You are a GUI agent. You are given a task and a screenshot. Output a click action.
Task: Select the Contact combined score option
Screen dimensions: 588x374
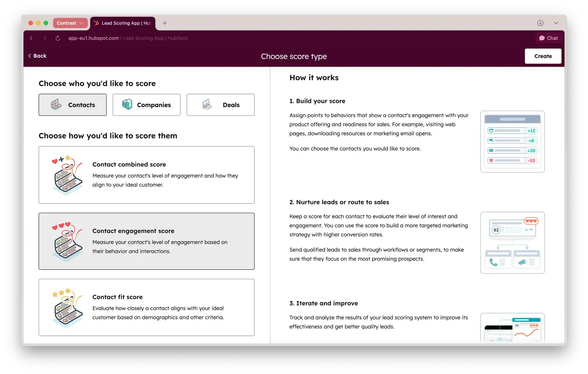click(x=146, y=175)
